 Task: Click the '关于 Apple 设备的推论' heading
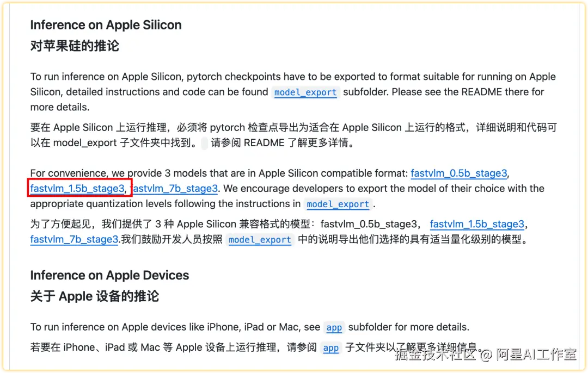(x=95, y=296)
